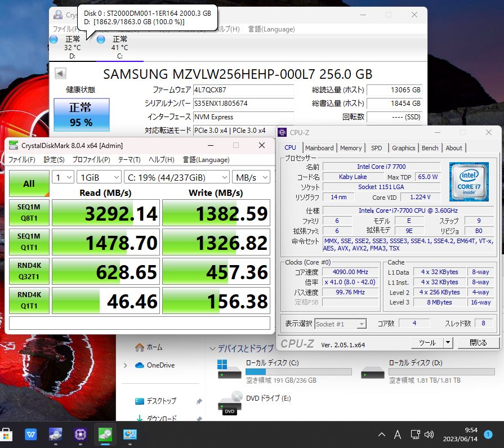Open Local Disk (C:) drive icon
This screenshot has width=504, height=448.
230,370
